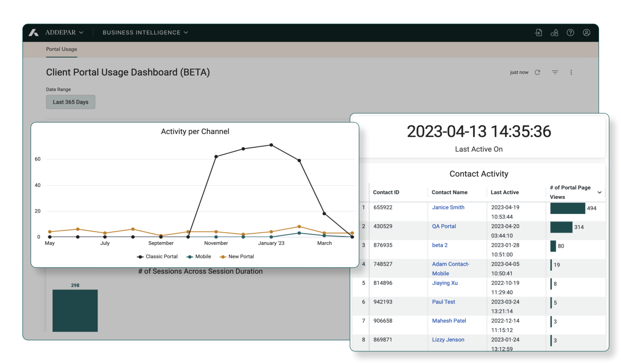Click the Last 365 Days button
Screen dimensions: 621x364
pyautogui.click(x=70, y=102)
